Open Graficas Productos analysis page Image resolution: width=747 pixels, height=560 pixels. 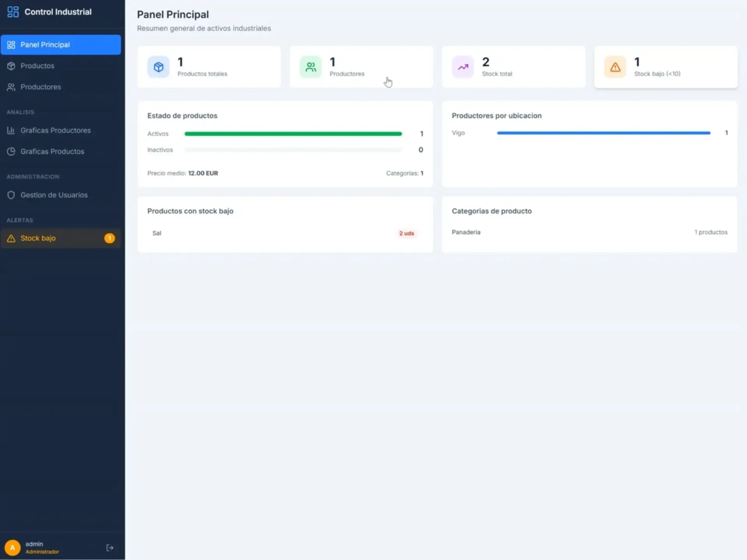[52, 151]
